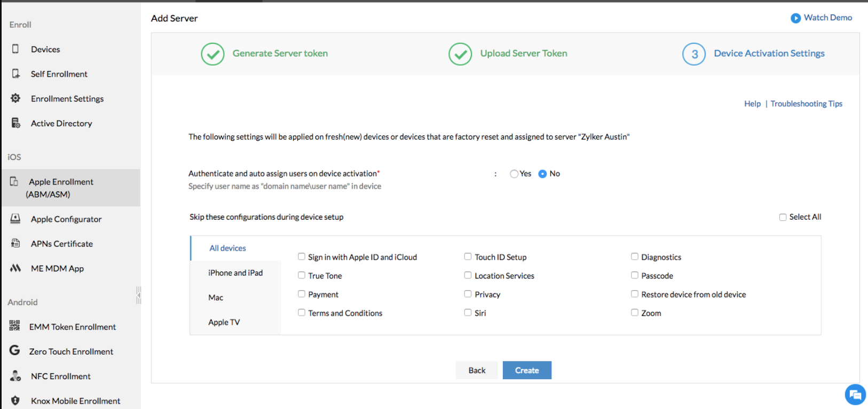
Task: Open the chat support bubble icon
Action: 855,395
